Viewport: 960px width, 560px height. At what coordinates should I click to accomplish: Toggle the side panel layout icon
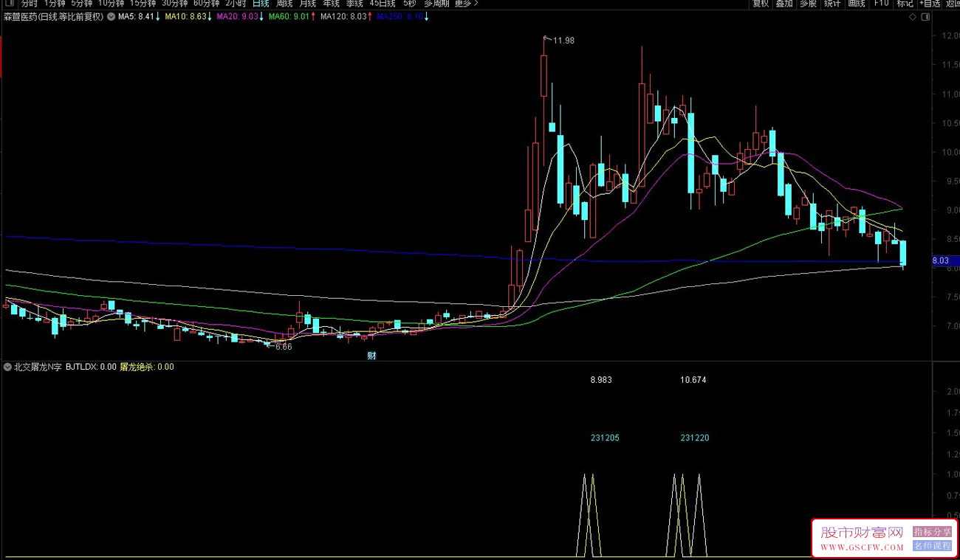(925, 16)
